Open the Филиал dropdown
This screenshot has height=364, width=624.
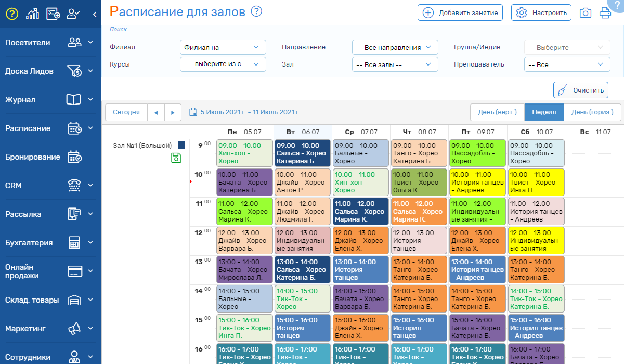click(x=223, y=47)
